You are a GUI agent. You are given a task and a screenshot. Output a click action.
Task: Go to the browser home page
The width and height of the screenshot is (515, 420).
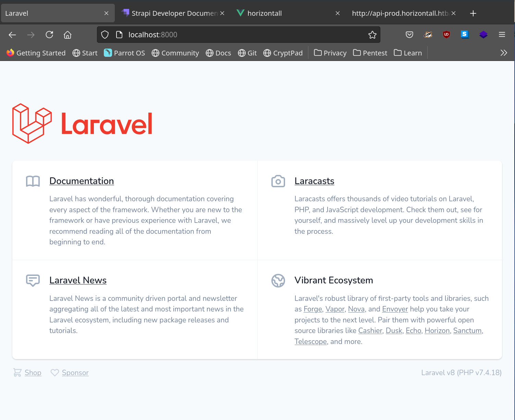pos(68,35)
